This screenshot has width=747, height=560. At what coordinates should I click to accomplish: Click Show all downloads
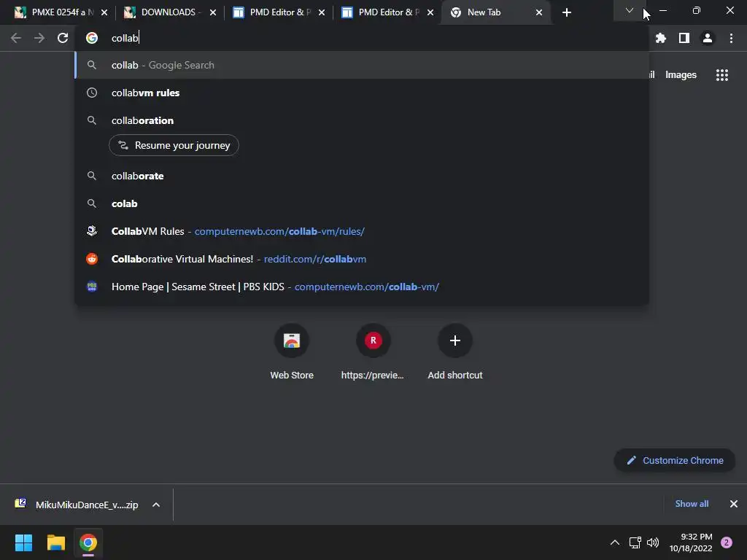click(x=692, y=504)
